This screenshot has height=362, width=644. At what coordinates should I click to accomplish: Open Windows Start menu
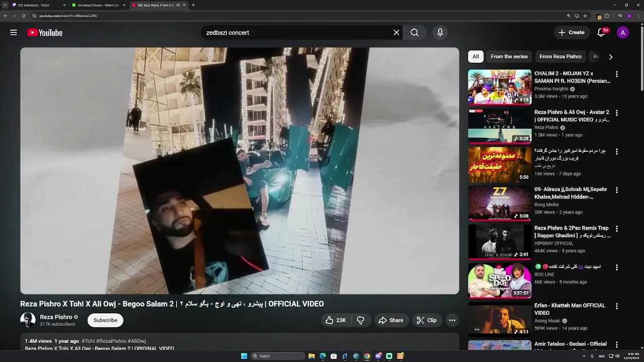coord(244,356)
